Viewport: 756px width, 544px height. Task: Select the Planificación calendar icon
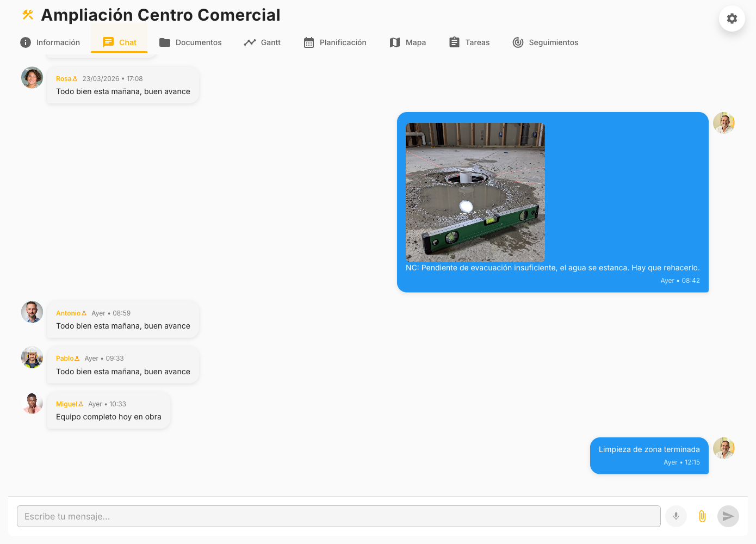(x=308, y=42)
